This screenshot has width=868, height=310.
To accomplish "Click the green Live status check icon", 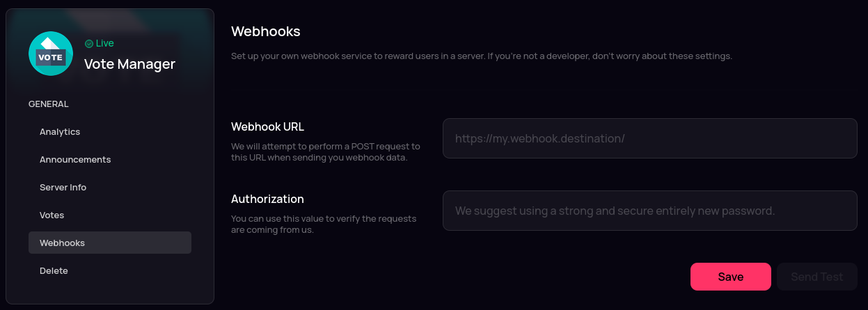I will pos(89,44).
